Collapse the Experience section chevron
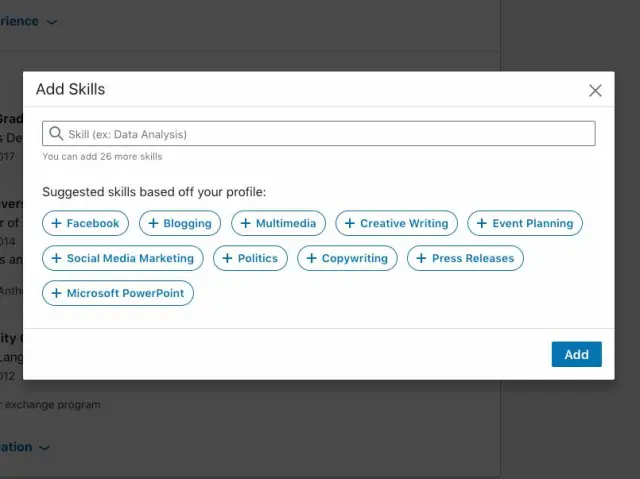640x479 pixels. coord(52,21)
